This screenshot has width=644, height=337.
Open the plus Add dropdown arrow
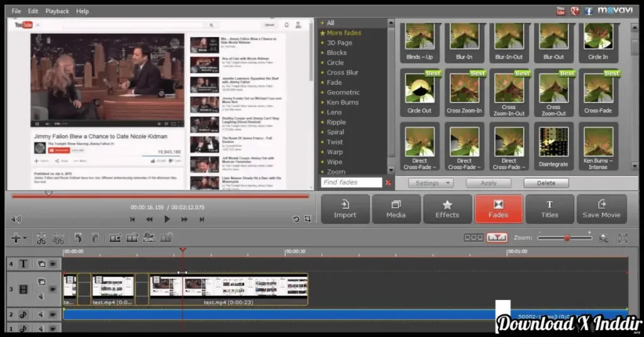25,238
